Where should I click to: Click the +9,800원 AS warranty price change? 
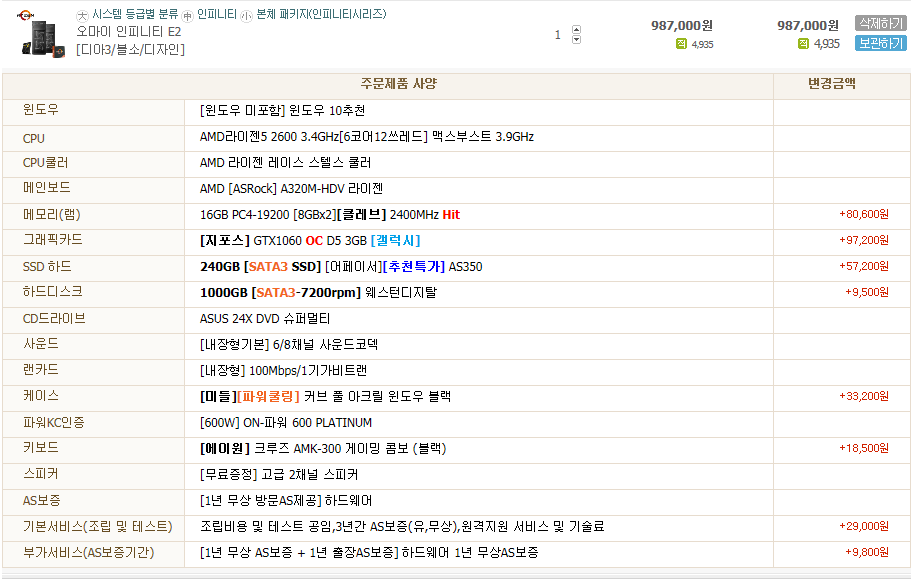866,552
